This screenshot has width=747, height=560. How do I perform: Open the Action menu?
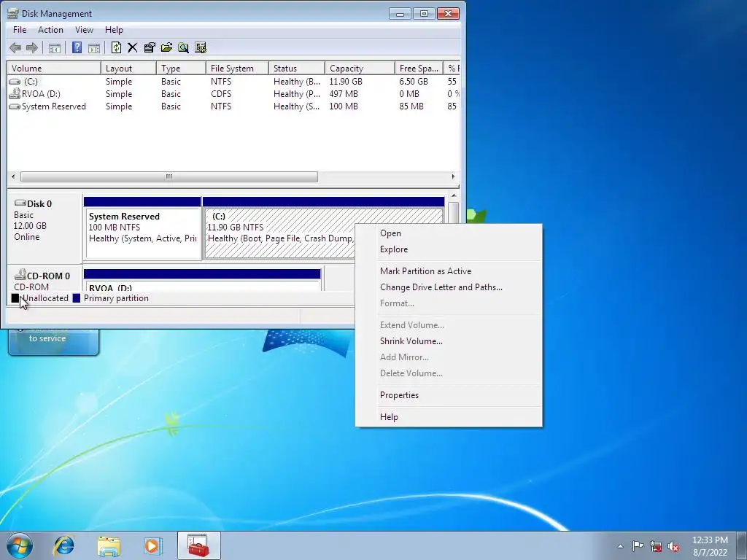(50, 29)
